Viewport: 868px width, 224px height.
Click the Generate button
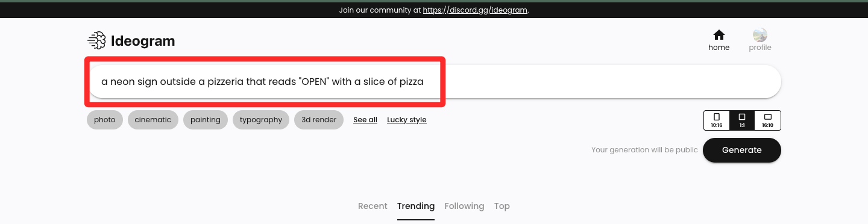(x=742, y=150)
